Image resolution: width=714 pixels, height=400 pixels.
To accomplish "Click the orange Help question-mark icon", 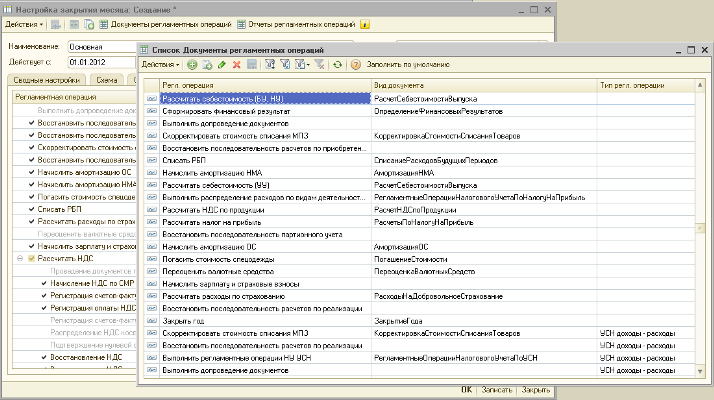I will pyautogui.click(x=355, y=64).
